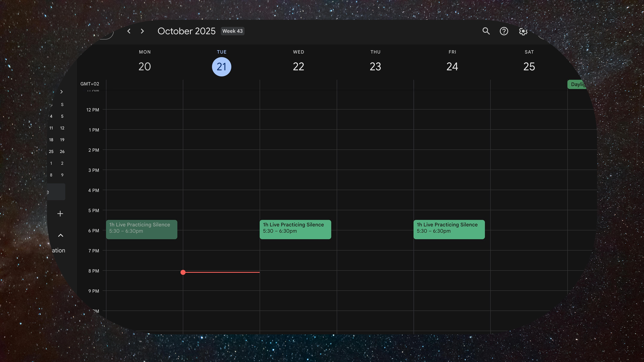Click the plus icon in sidebar
The width and height of the screenshot is (644, 362).
tap(60, 214)
